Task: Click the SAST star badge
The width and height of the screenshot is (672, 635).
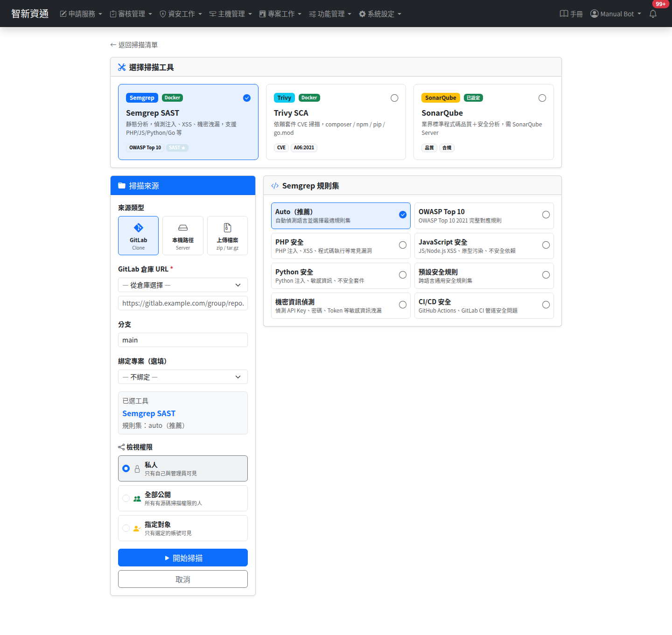Action: pos(177,147)
